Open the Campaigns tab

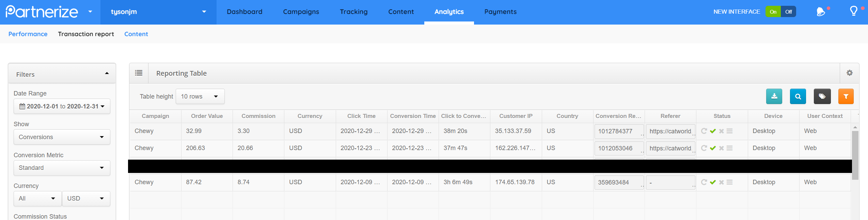click(301, 12)
